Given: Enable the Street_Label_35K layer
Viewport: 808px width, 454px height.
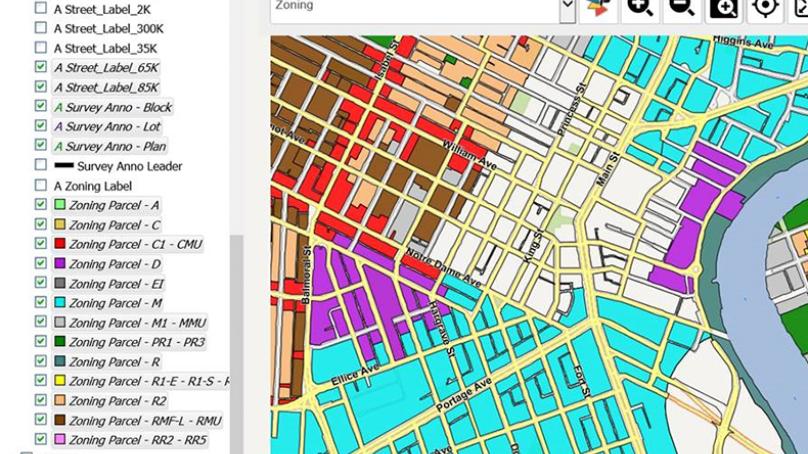Looking at the screenshot, I should click(x=41, y=47).
